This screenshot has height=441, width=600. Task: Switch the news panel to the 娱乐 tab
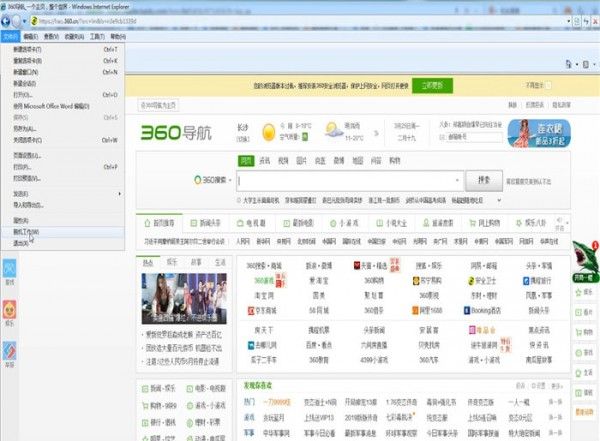pos(172,262)
